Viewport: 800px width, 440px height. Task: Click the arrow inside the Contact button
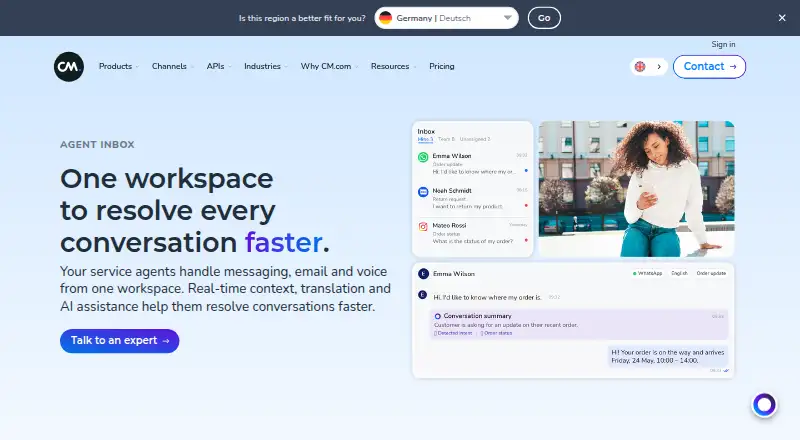click(x=733, y=66)
